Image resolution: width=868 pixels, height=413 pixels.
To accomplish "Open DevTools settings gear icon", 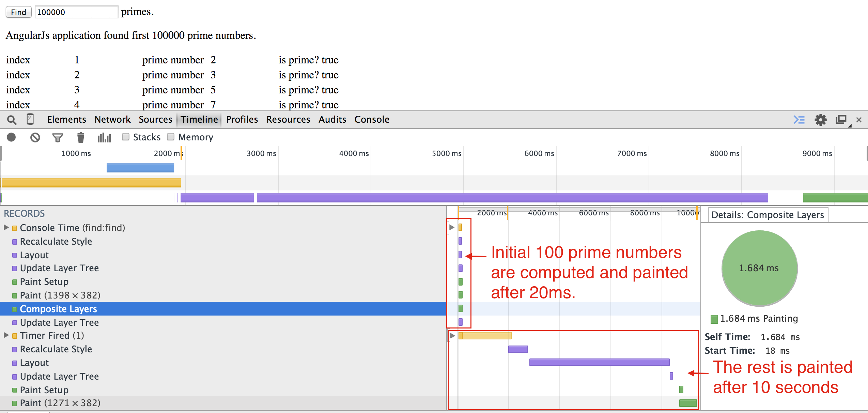I will tap(820, 120).
